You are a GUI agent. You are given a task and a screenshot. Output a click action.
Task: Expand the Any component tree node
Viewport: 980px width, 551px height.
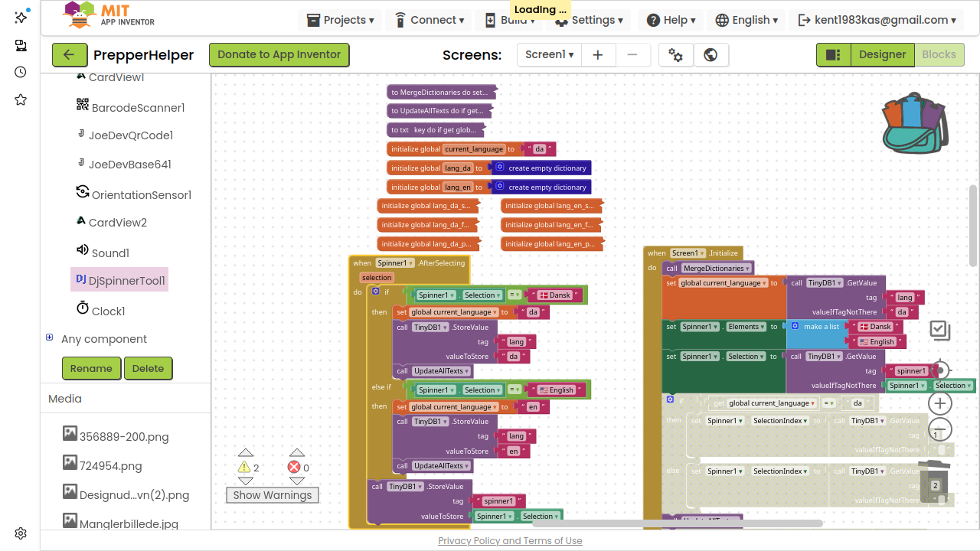pos(50,337)
